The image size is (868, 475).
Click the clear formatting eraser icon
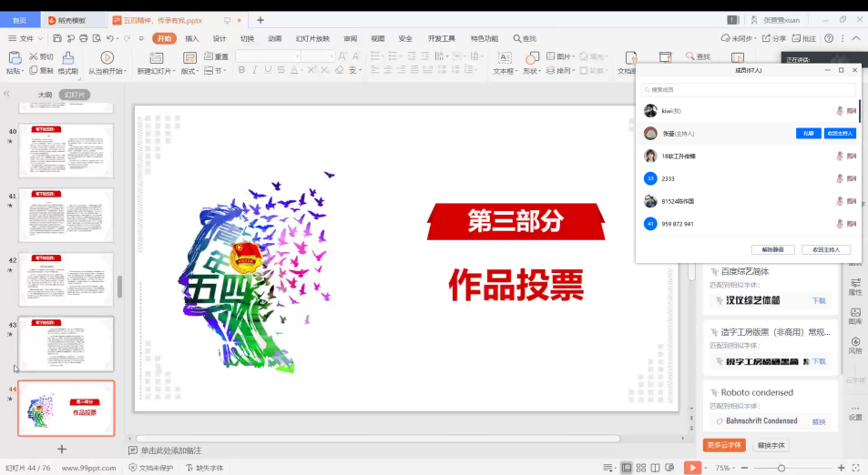tap(340, 70)
